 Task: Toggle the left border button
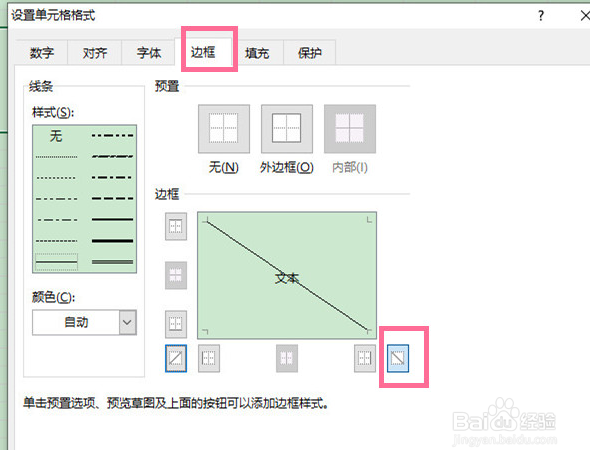tap(209, 358)
